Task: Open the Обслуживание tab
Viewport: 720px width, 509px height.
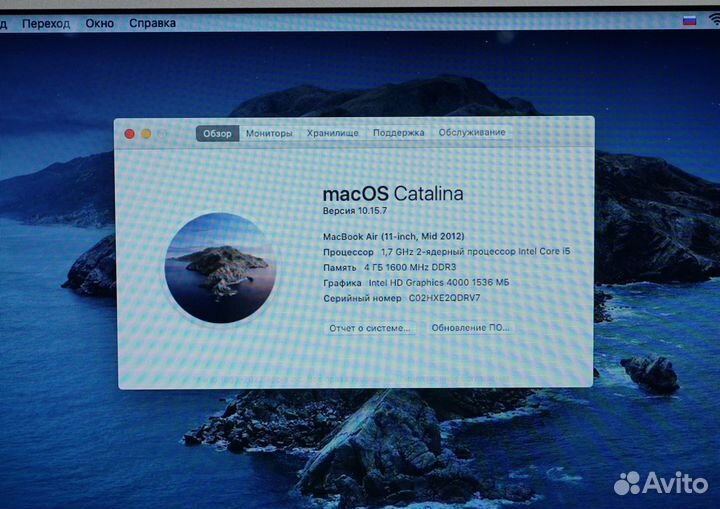Action: pos(472,132)
